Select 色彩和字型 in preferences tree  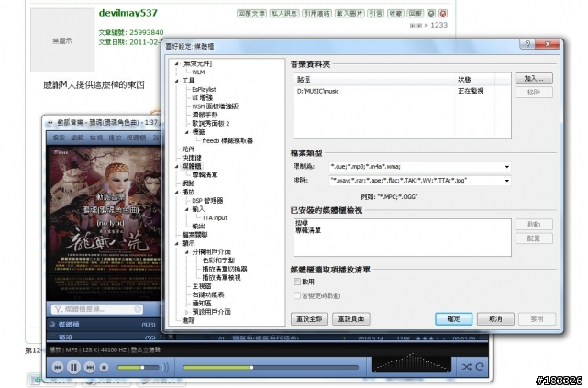pyautogui.click(x=218, y=261)
